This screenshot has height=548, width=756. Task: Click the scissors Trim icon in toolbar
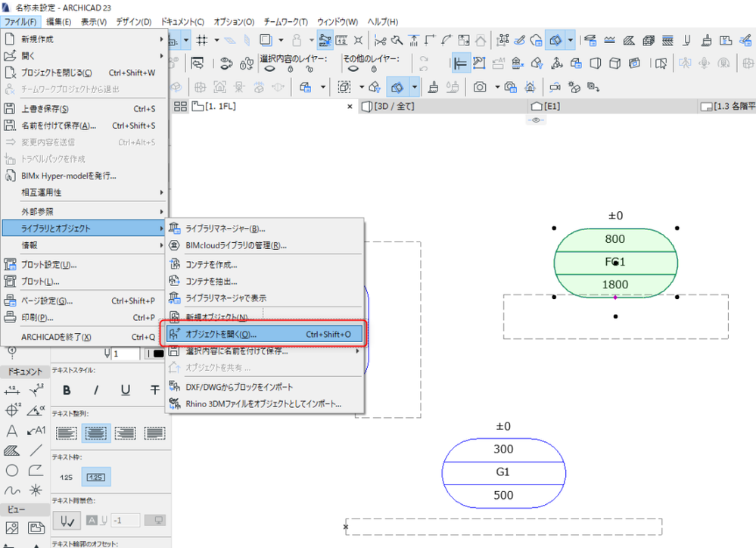coord(380,39)
